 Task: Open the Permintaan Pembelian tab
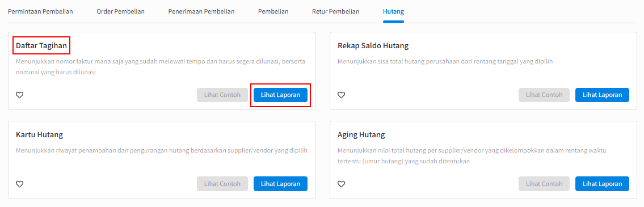[x=41, y=11]
